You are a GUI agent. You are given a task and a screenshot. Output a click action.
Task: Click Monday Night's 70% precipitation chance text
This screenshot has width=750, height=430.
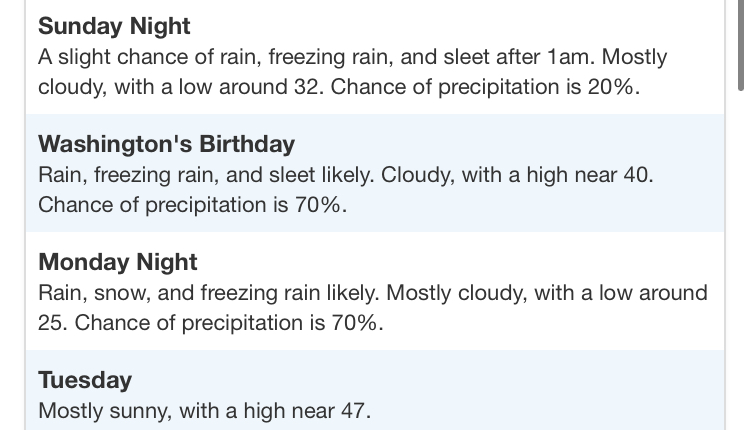pos(229,323)
